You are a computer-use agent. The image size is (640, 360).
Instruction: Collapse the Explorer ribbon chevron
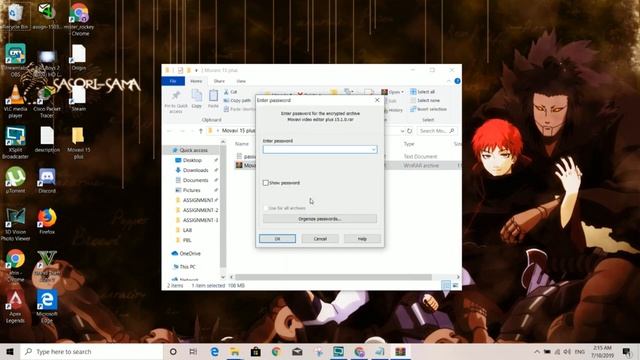pos(449,81)
